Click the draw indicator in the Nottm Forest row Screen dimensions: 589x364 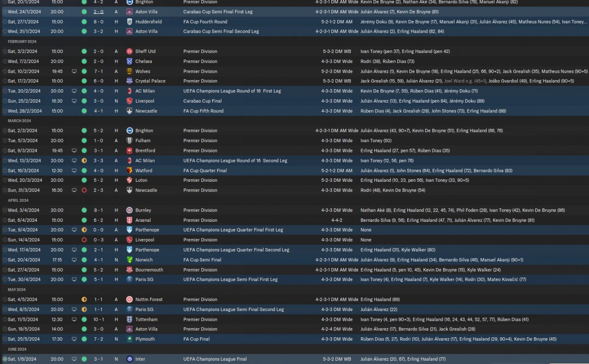pos(84,300)
